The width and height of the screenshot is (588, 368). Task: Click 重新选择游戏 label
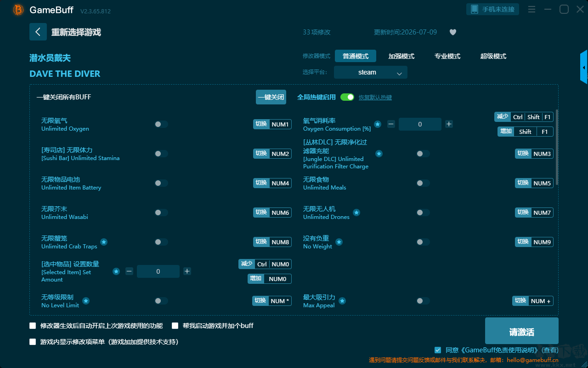76,32
